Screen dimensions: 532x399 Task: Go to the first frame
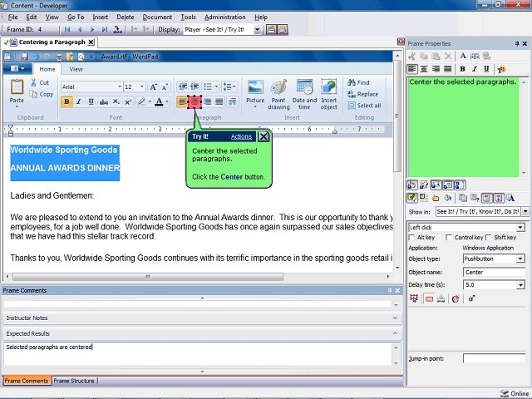[67, 30]
